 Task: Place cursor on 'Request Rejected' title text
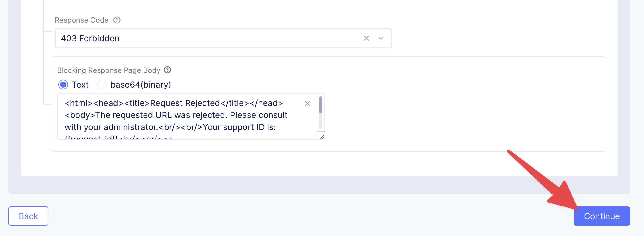coord(185,103)
